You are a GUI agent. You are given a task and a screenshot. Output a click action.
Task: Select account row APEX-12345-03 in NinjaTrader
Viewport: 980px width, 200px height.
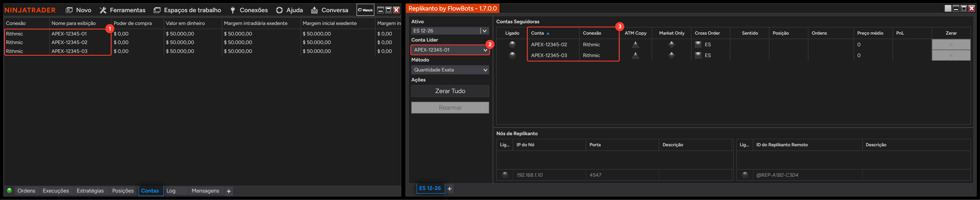pos(202,51)
